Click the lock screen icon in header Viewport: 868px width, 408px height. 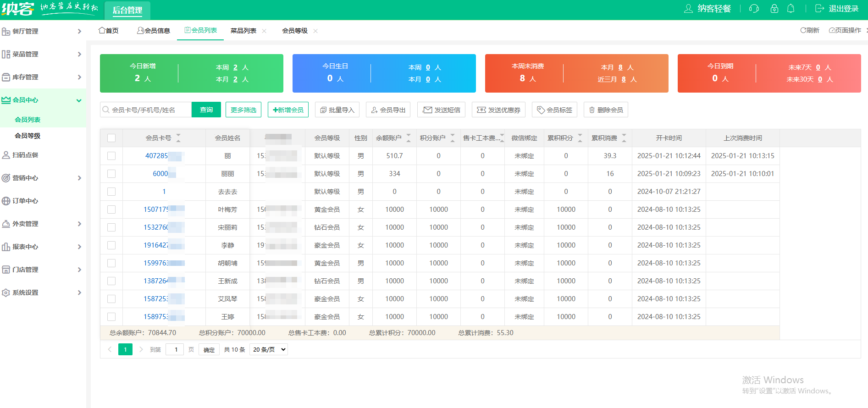coord(774,9)
